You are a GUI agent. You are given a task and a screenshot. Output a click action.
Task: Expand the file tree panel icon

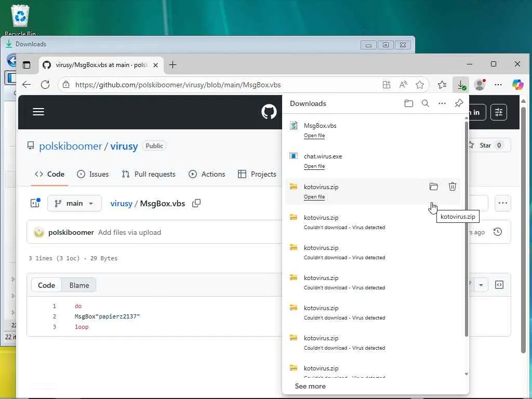click(x=35, y=203)
